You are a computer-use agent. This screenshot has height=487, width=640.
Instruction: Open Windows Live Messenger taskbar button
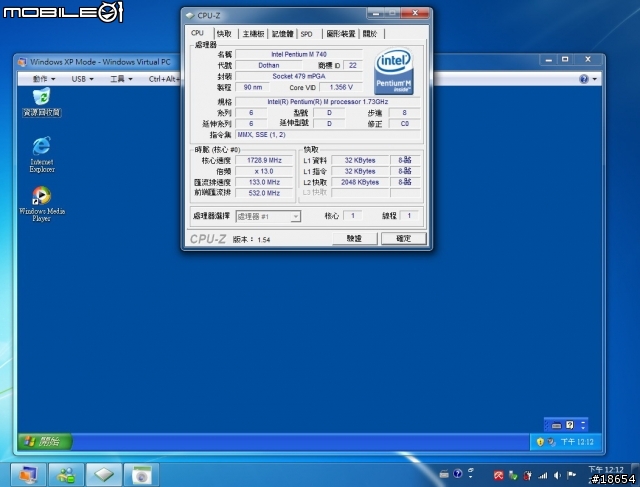(x=66, y=474)
